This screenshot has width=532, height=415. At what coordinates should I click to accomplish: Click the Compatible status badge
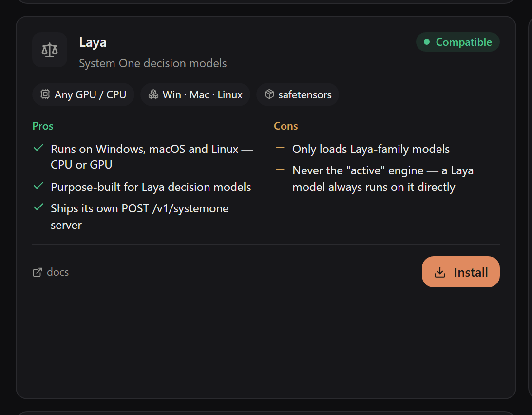457,42
